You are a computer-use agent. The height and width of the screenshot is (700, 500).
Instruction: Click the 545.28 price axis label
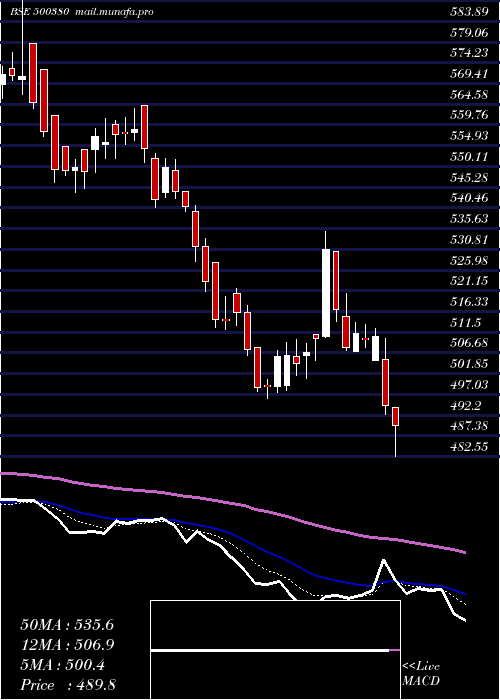tap(468, 178)
